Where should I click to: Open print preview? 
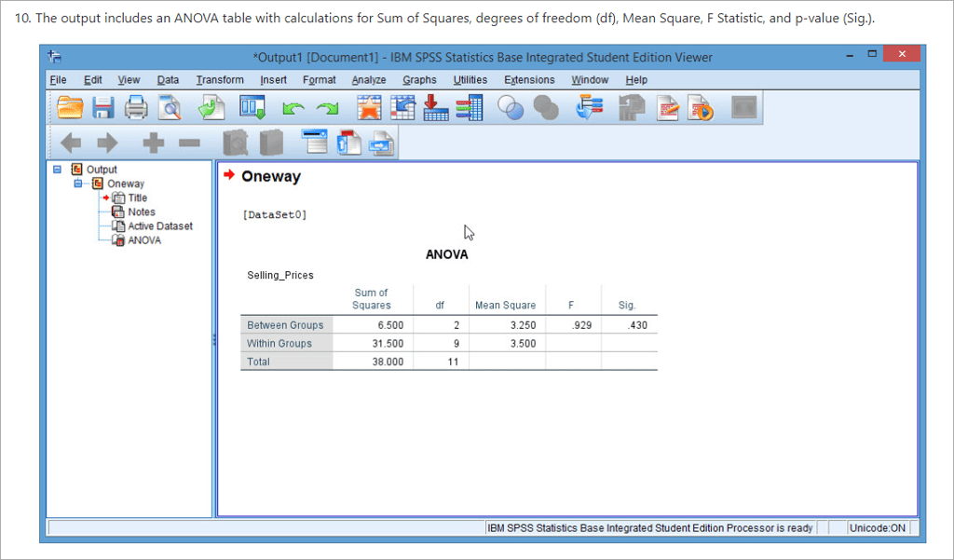[x=170, y=107]
